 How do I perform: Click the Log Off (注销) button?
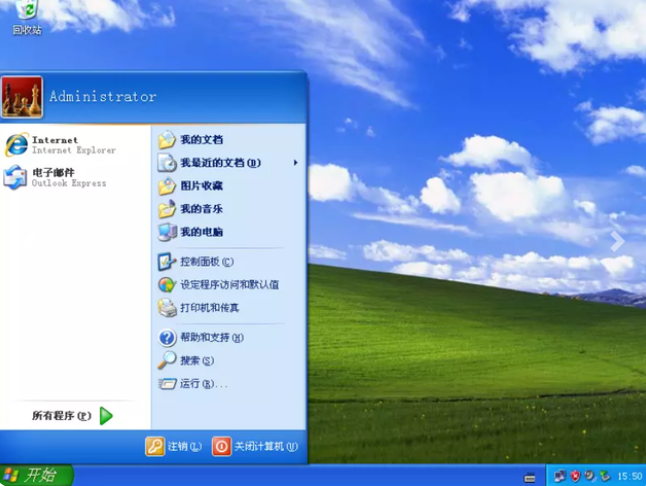174,447
